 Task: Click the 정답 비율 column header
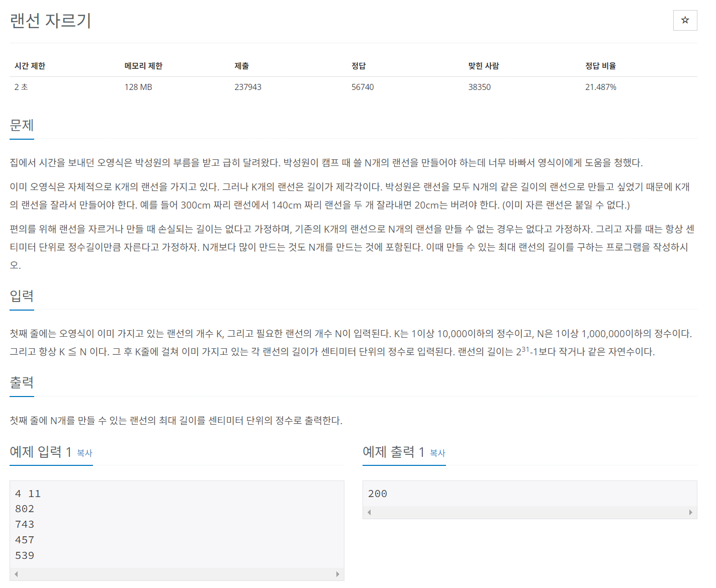600,66
